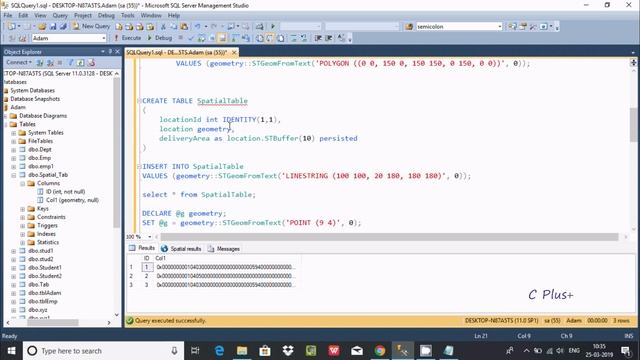Click the Increase indent icon
This screenshot has height=360, width=640.
pyautogui.click(x=329, y=38)
